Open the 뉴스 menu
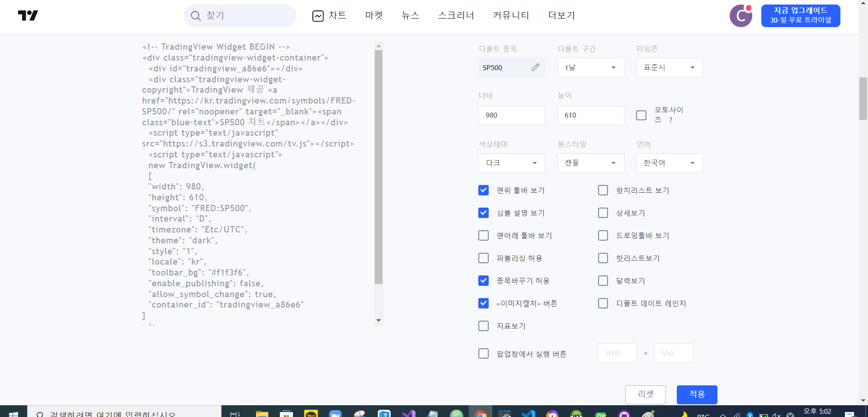This screenshot has width=868, height=417. (x=410, y=16)
